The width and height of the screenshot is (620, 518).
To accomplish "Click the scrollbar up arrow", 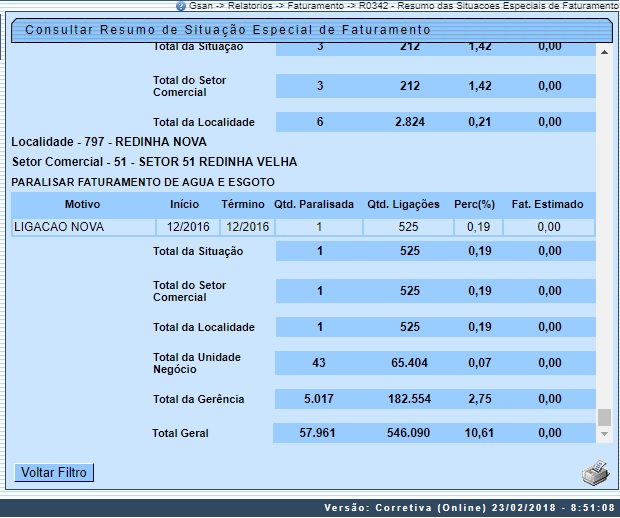I will pyautogui.click(x=604, y=52).
